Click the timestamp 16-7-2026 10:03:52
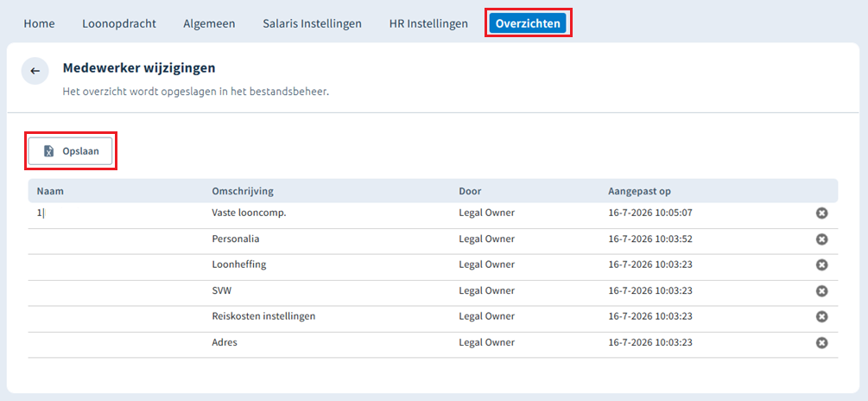Screen dimensions: 868x401 tap(650, 239)
